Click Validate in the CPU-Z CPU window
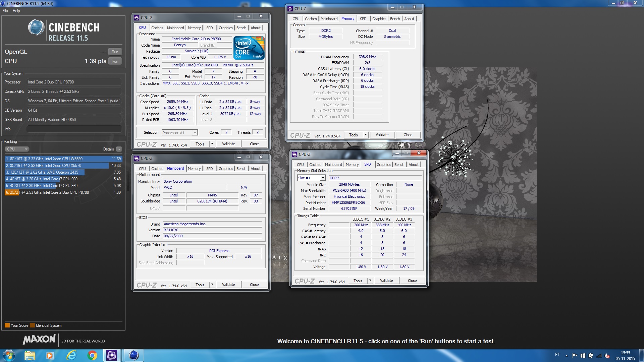The width and height of the screenshot is (644, 362). pos(228,144)
